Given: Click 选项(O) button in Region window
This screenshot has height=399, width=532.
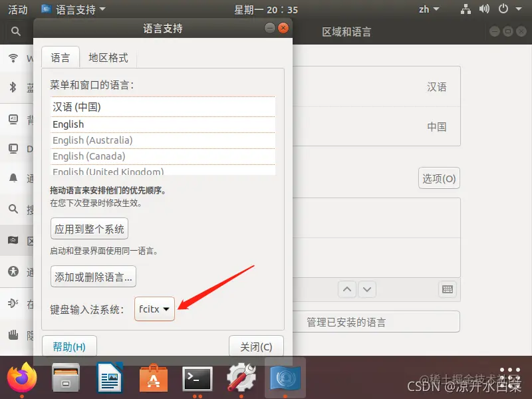Looking at the screenshot, I should pos(439,178).
